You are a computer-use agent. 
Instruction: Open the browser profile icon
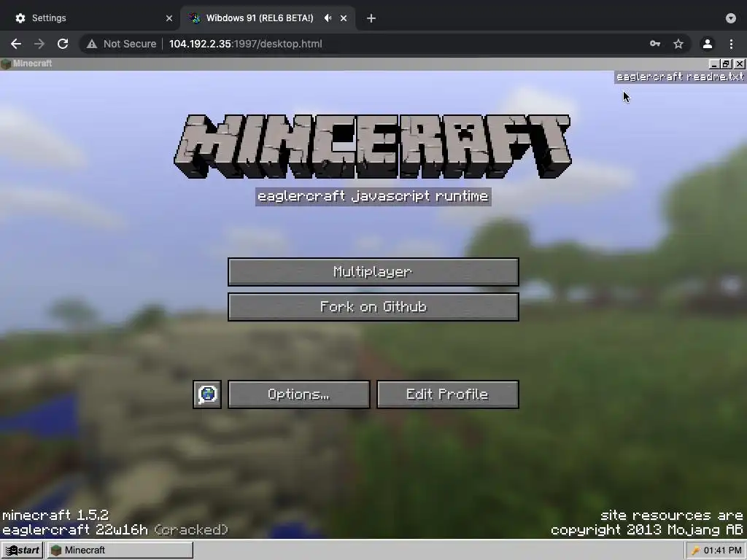click(708, 44)
